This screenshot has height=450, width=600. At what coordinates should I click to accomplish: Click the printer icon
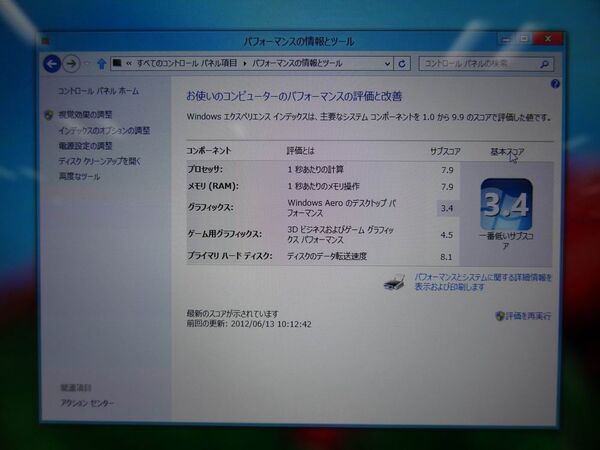coord(395,282)
